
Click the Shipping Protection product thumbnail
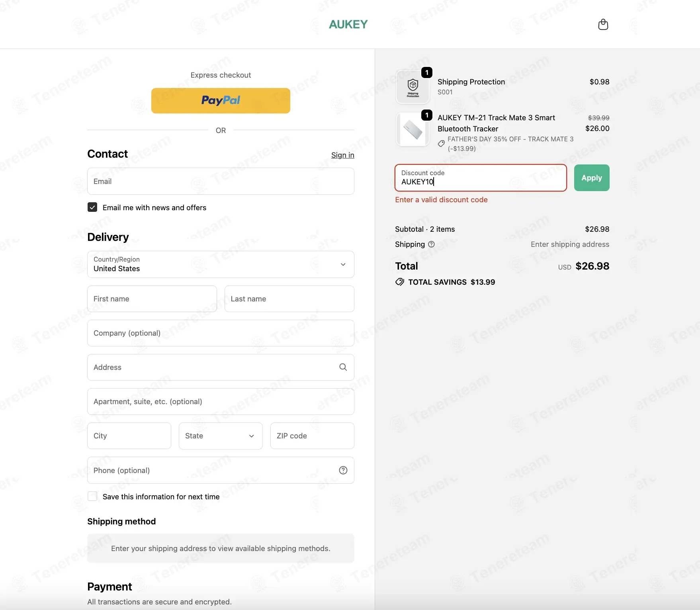(x=413, y=86)
